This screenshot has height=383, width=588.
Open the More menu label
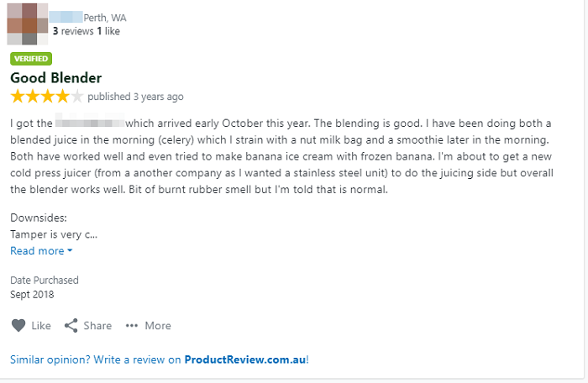158,326
